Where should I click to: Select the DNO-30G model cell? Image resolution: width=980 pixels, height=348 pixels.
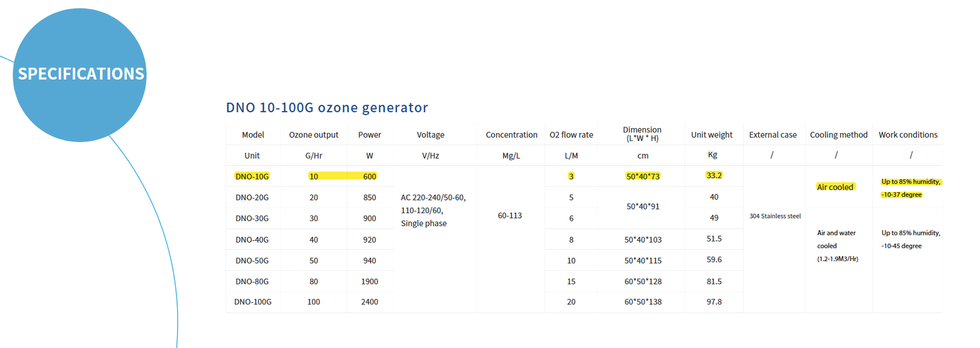[252, 218]
